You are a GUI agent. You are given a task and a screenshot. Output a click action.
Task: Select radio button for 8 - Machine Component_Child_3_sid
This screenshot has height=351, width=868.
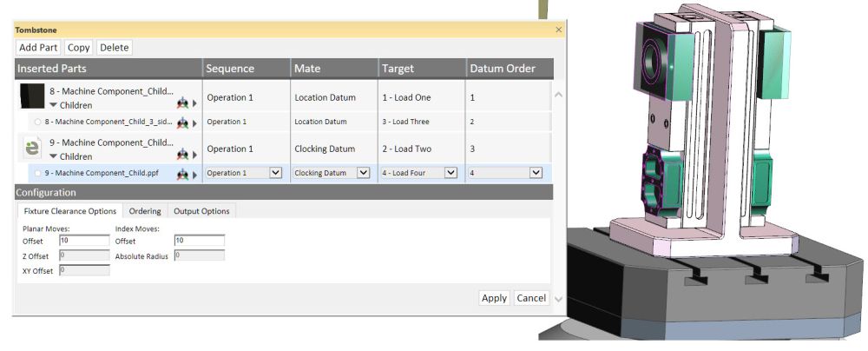38,123
